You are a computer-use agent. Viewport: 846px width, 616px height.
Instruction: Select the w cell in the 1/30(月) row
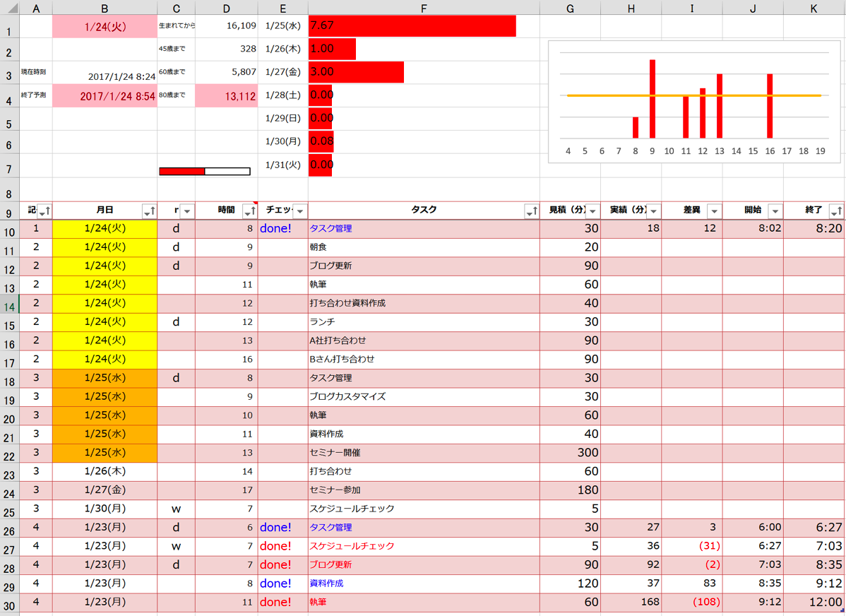177,509
